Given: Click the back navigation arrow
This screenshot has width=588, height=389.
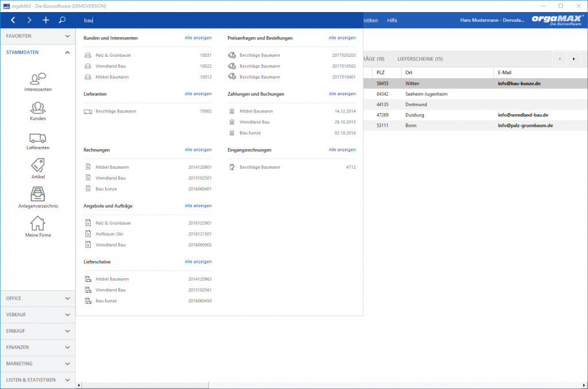Looking at the screenshot, I should (13, 20).
